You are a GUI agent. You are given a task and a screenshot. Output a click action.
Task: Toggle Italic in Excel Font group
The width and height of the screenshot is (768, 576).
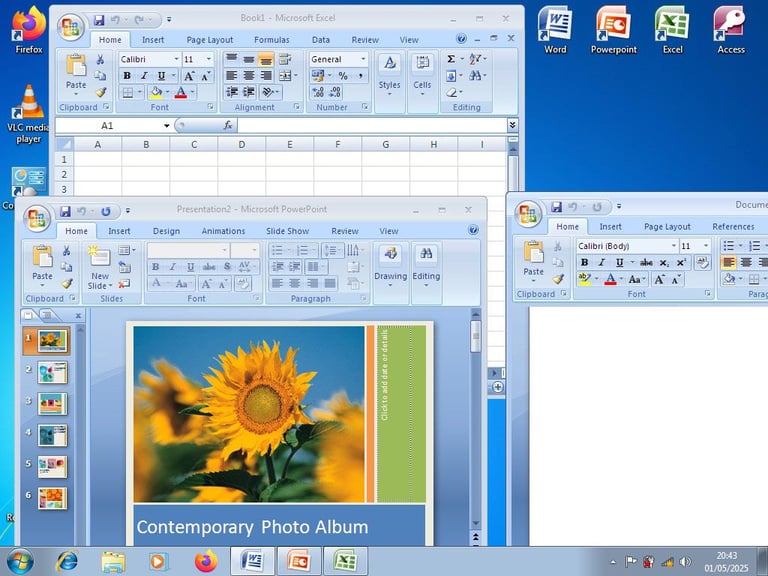coord(144,75)
